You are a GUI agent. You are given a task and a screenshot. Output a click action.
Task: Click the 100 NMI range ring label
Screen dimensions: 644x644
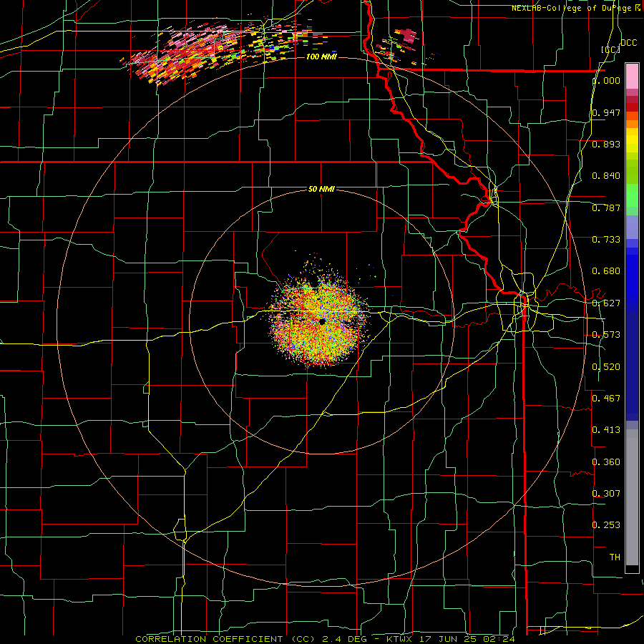point(321,57)
